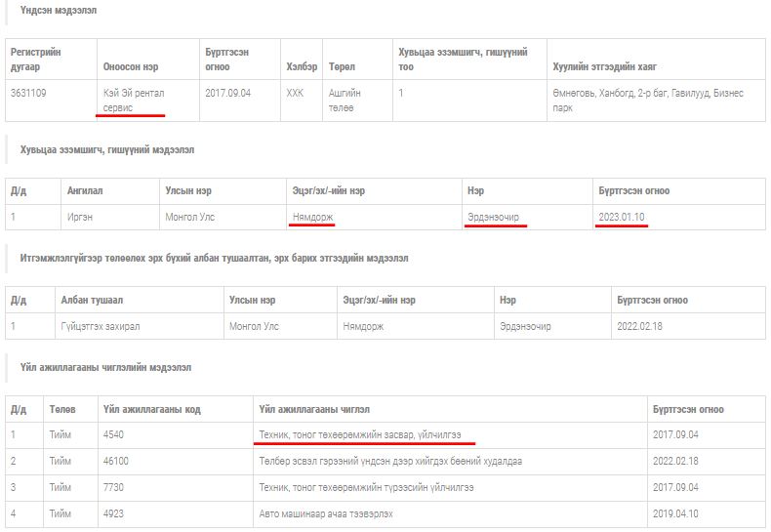Click activity code 7730
The width and height of the screenshot is (771, 532).
pyautogui.click(x=114, y=486)
